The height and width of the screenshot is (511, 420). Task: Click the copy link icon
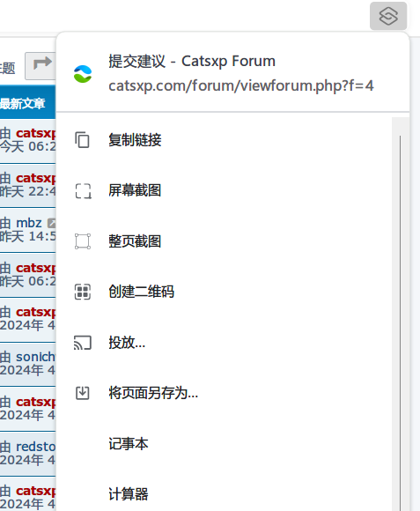(83, 140)
